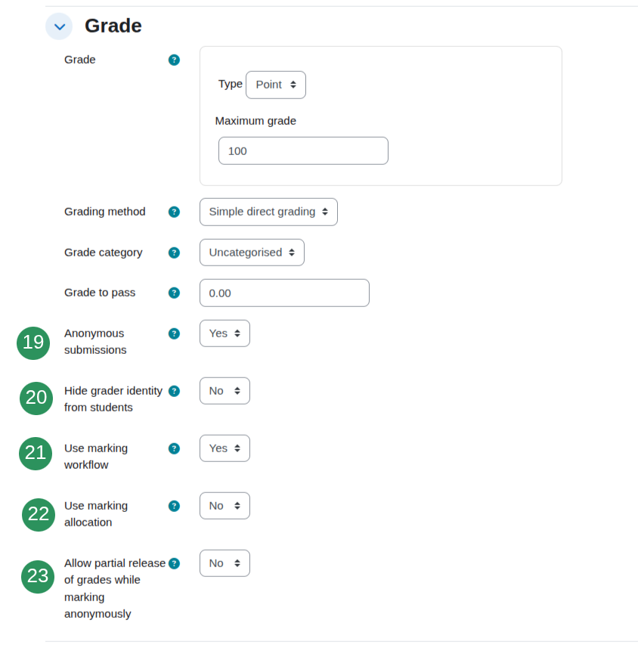Open help for Grade setting

point(174,60)
